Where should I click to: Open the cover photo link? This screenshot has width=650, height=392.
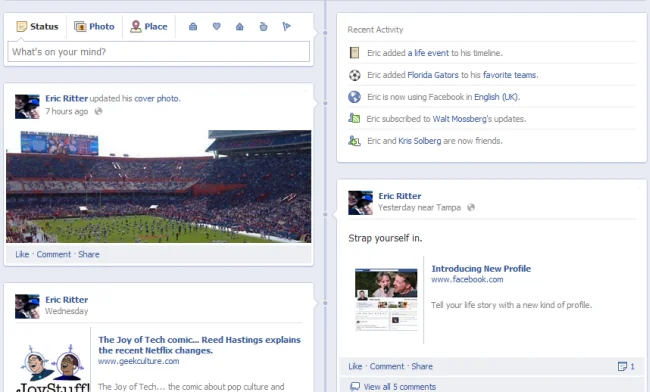point(157,99)
